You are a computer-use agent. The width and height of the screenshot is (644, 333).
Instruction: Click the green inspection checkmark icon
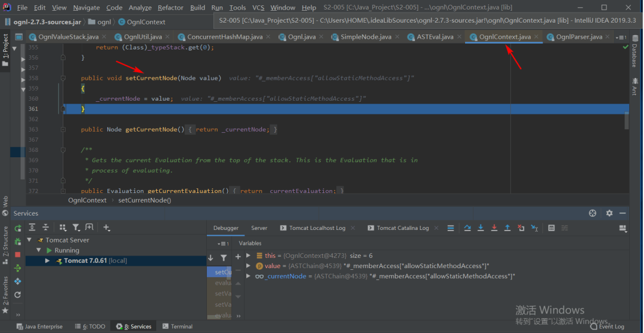coord(625,48)
